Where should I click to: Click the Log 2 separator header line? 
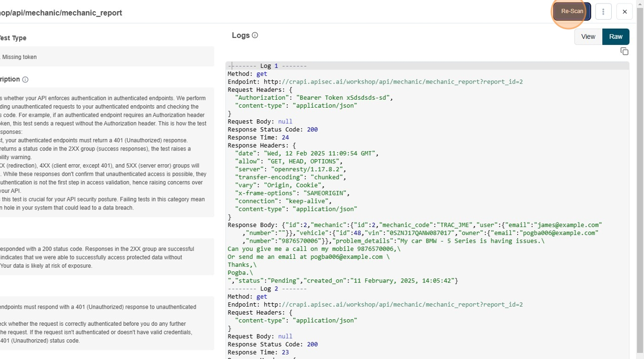click(267, 289)
